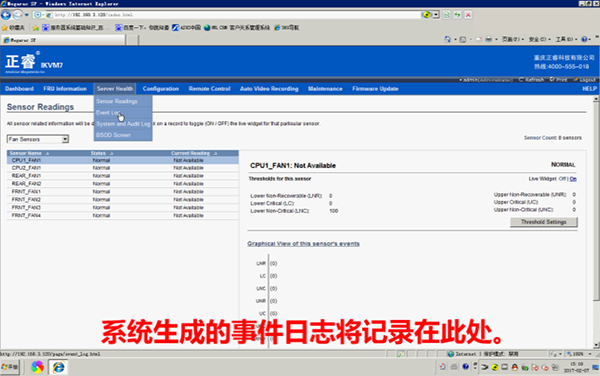
Task: Select the FRNT_FAN4 sensor row
Action: (122, 216)
